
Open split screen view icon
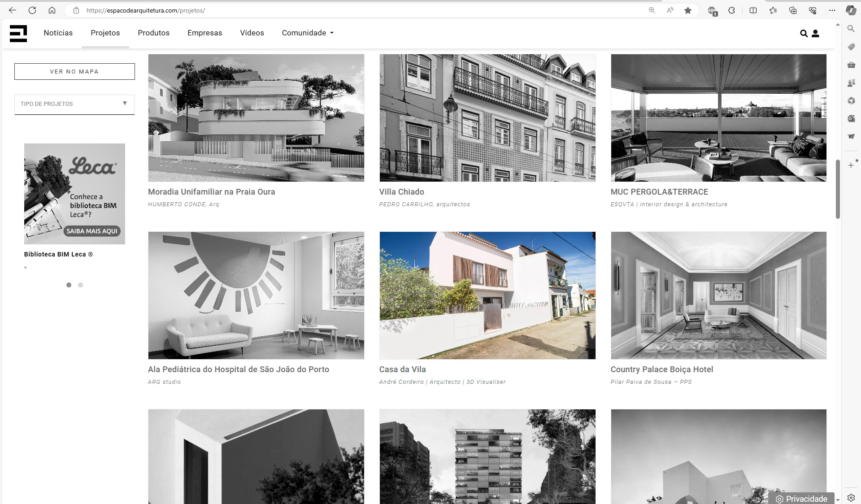(x=753, y=10)
